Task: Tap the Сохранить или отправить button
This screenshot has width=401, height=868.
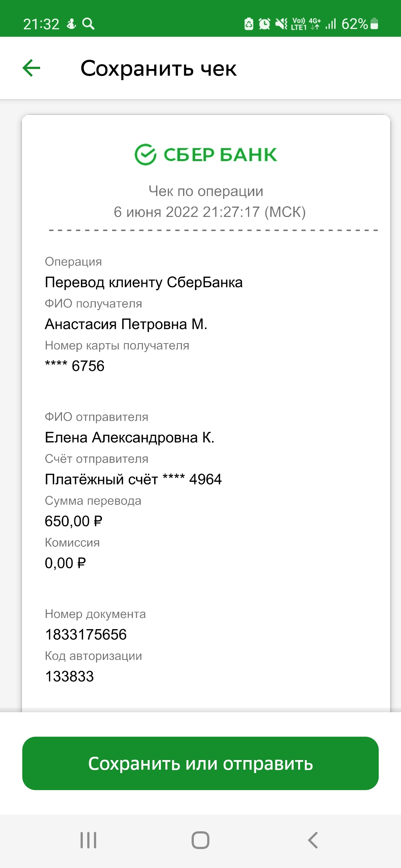Action: tap(200, 763)
